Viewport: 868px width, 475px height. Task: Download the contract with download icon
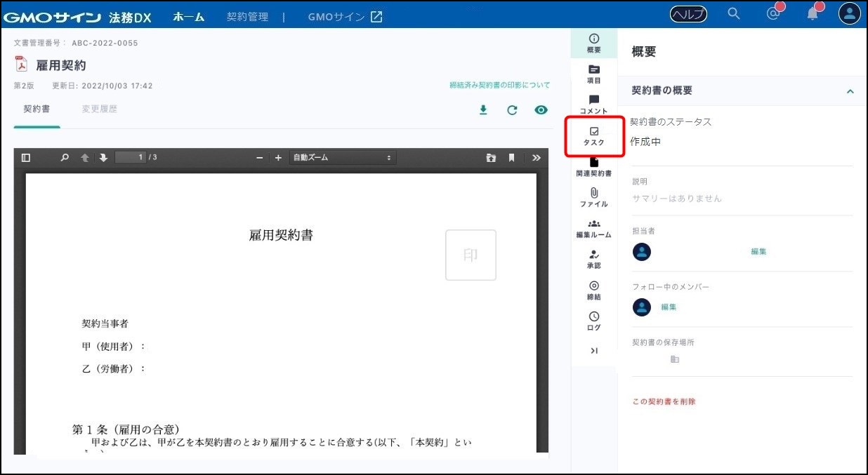pos(483,110)
